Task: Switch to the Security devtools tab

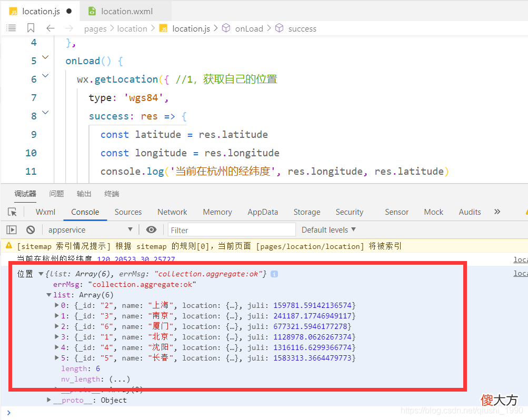Action: tap(350, 212)
